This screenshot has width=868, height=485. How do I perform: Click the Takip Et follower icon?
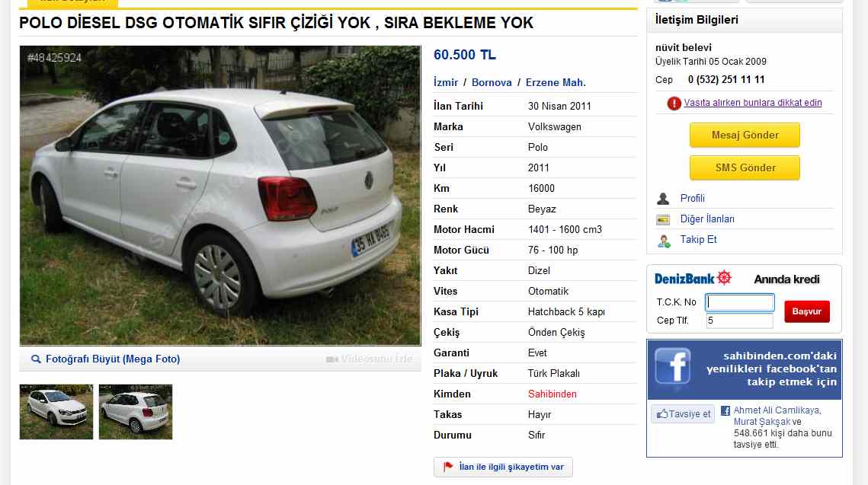(663, 241)
